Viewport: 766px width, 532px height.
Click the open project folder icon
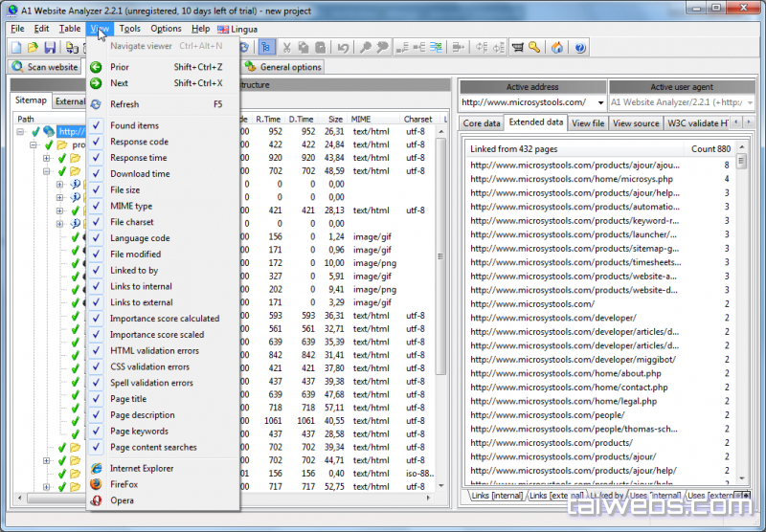(x=33, y=48)
